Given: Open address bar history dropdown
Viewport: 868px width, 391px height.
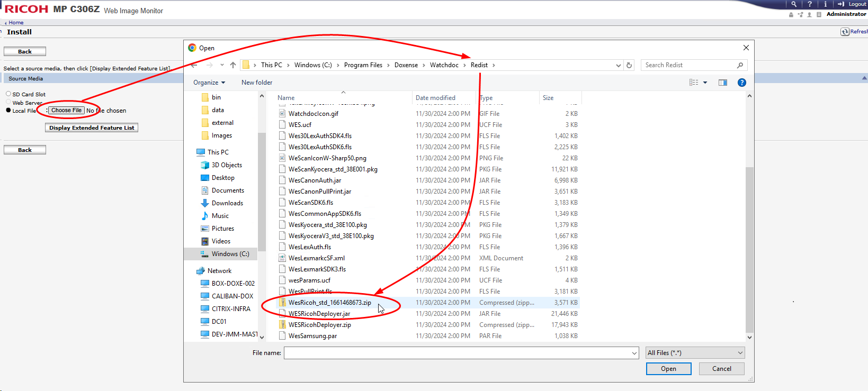Looking at the screenshot, I should pos(618,65).
